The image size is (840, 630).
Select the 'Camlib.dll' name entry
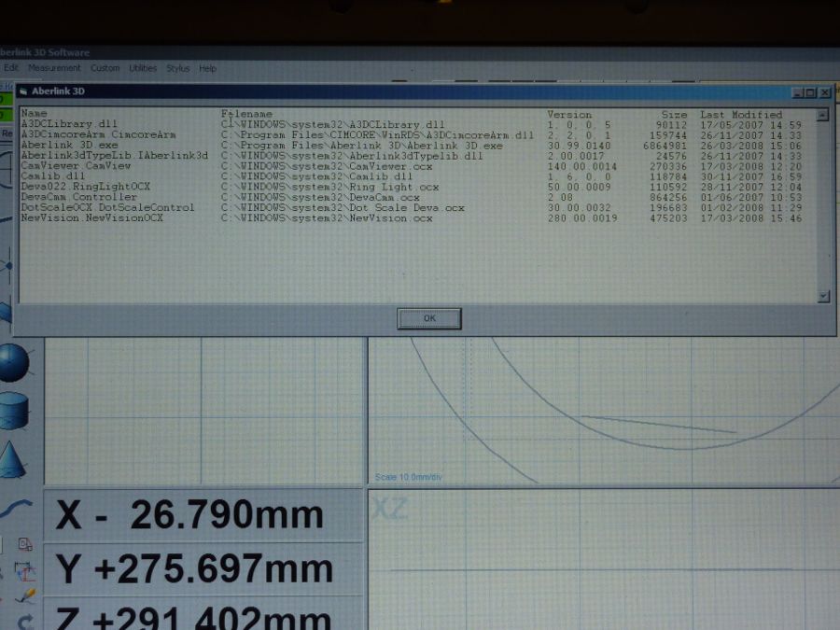point(53,175)
